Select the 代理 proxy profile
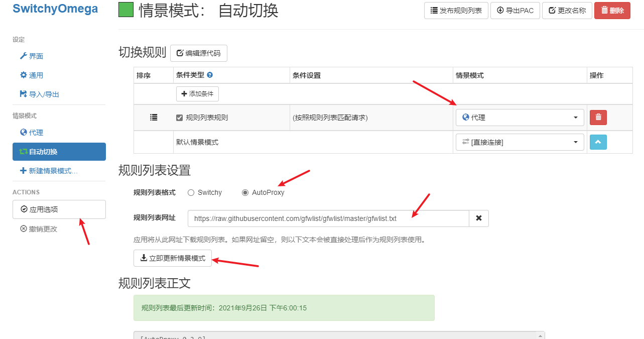This screenshot has height=339, width=644. [35, 132]
